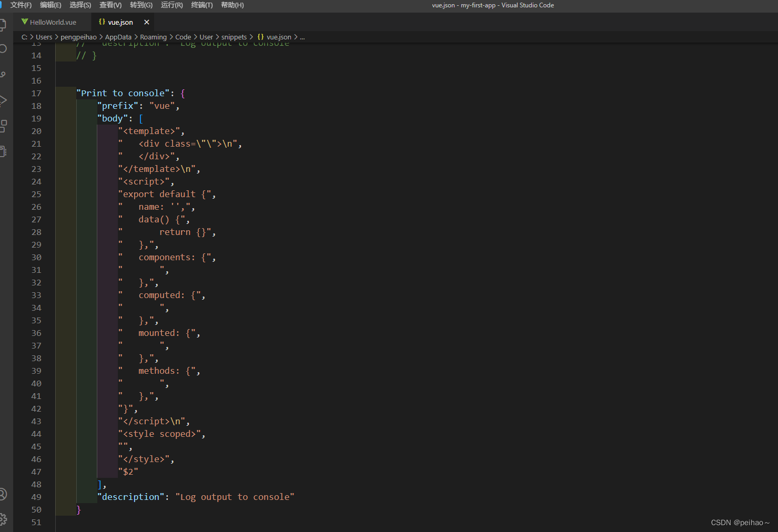Open the 查看(V) menu
Screen dimensions: 778x532
[110, 5]
